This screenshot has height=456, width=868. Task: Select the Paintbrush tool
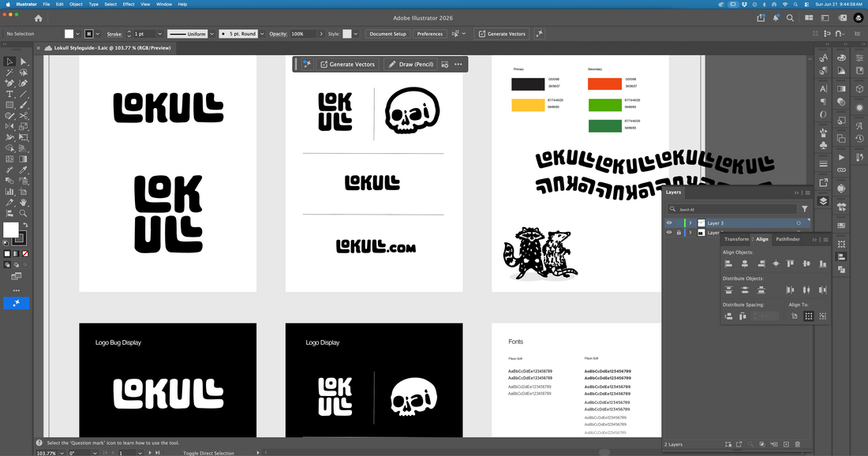pyautogui.click(x=23, y=105)
